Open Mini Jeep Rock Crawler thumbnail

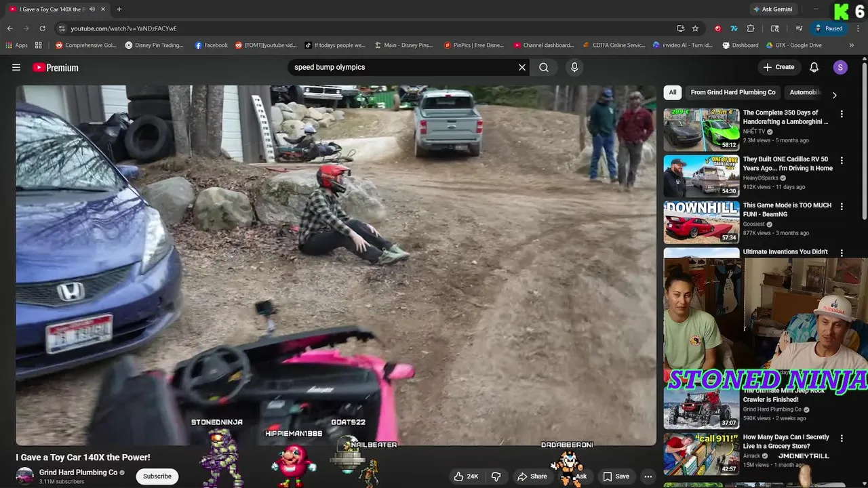[701, 408]
